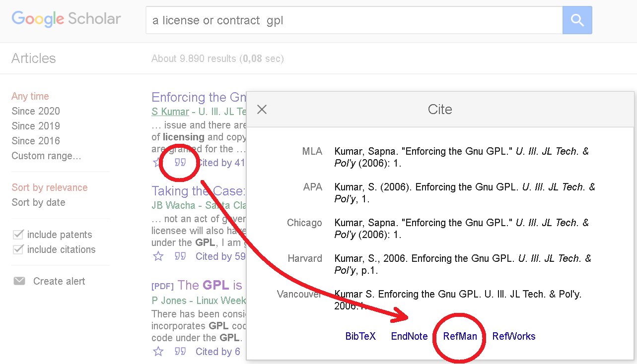Click the Harvard style label

305,258
